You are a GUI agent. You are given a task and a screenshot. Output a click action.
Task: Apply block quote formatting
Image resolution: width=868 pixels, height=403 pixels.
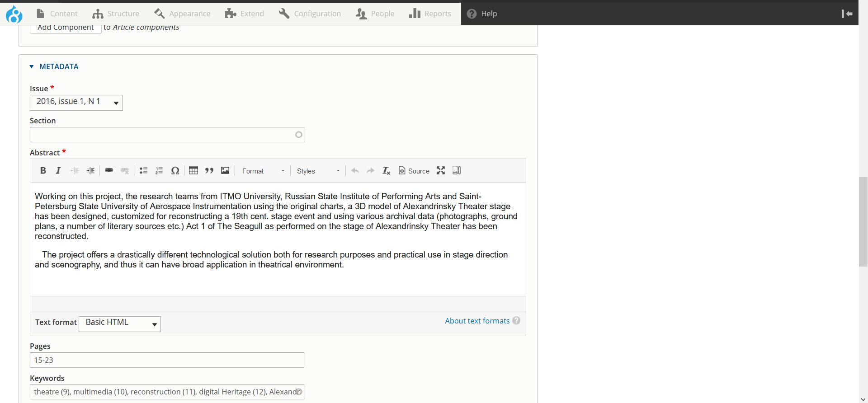[209, 171]
